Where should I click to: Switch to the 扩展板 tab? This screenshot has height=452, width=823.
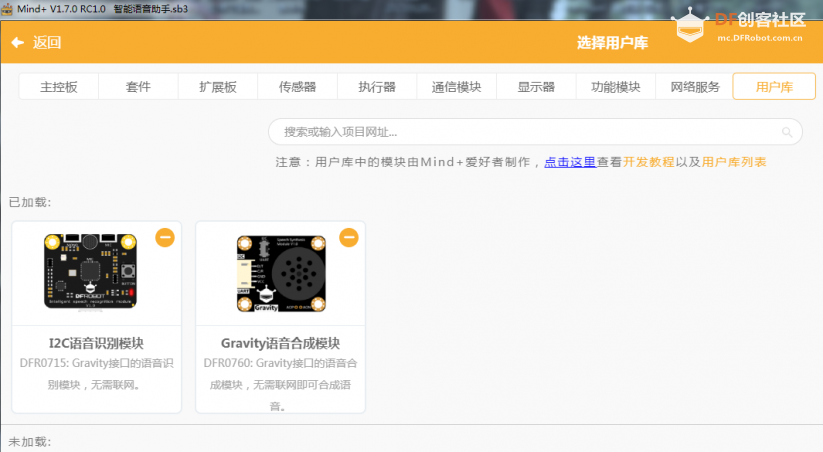tap(218, 87)
